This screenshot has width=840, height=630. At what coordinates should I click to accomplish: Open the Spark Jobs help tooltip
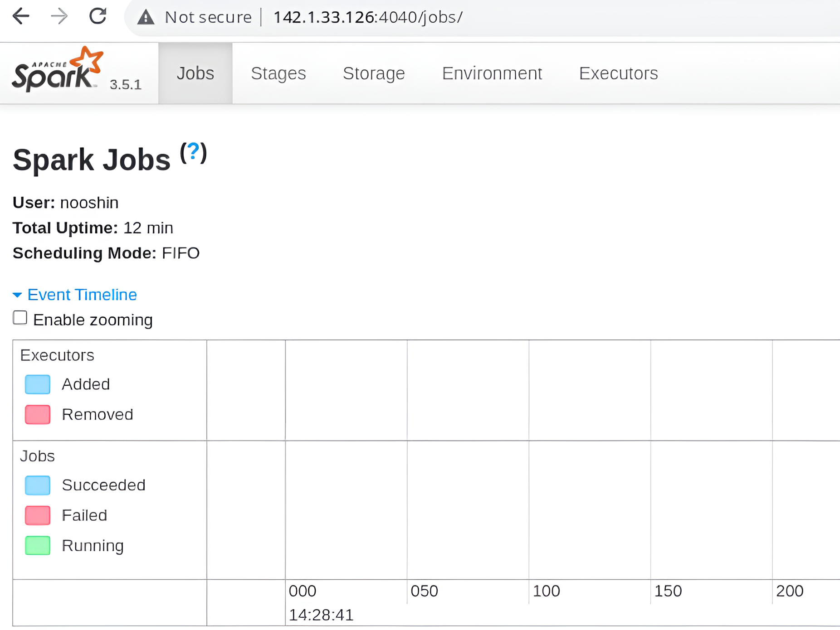click(193, 153)
